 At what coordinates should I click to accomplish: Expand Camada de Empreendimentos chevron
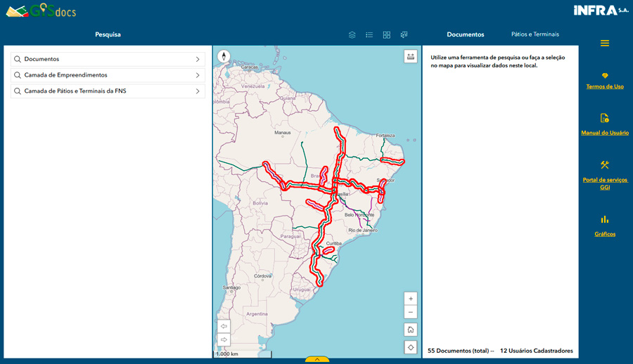point(198,75)
